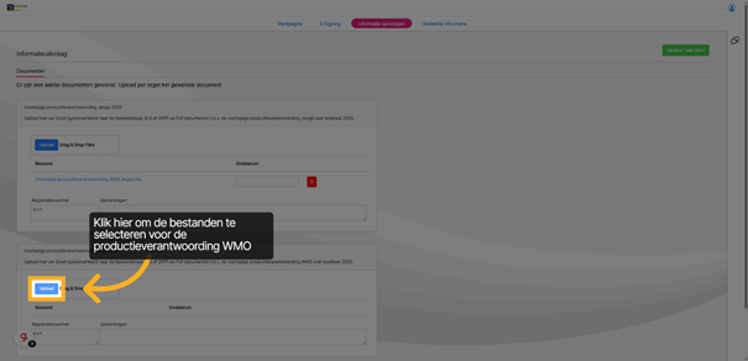Click the Informatieuitvraag page heading
Image resolution: width=748 pixels, height=361 pixels.
click(42, 54)
